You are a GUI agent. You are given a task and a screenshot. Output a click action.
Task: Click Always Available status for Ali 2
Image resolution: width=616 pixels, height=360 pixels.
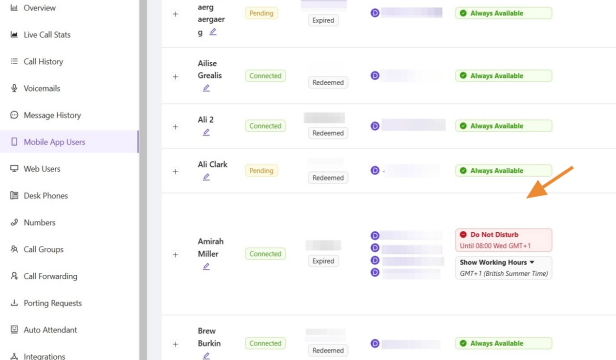click(x=504, y=126)
